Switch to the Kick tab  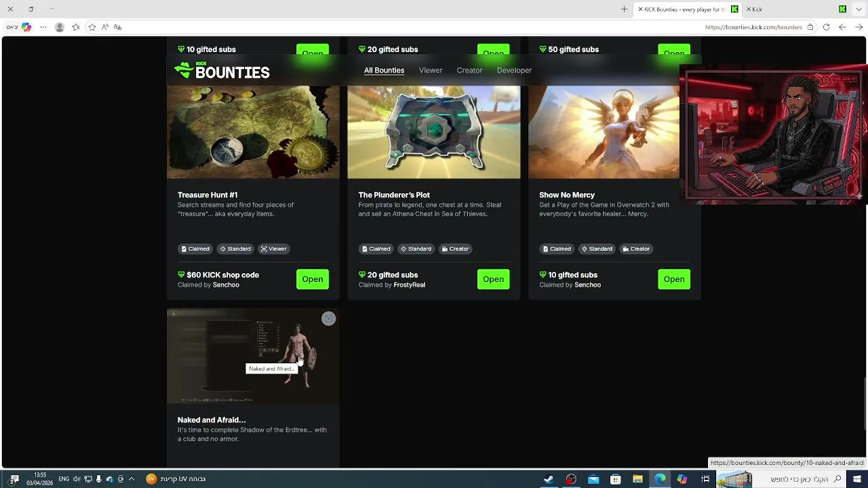click(x=796, y=9)
